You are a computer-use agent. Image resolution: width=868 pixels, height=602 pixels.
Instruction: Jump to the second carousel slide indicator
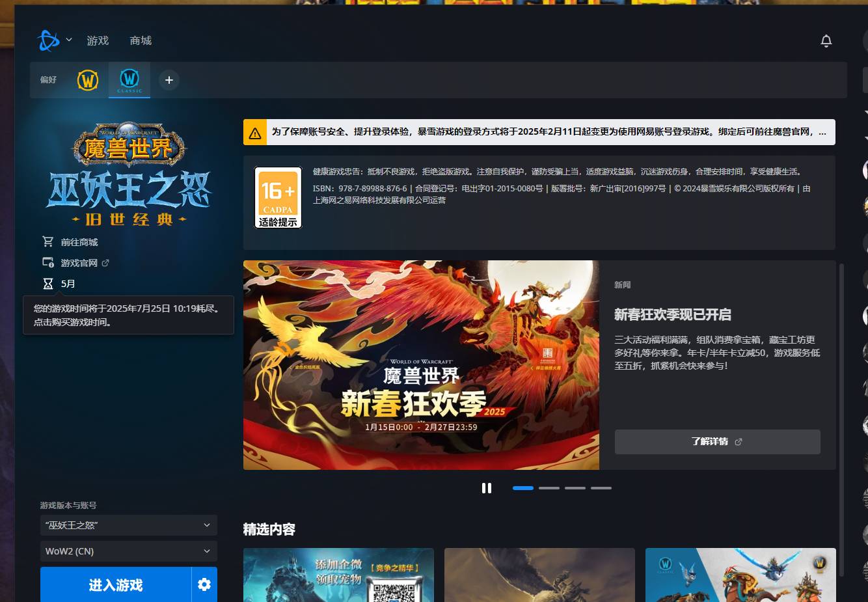click(x=549, y=488)
